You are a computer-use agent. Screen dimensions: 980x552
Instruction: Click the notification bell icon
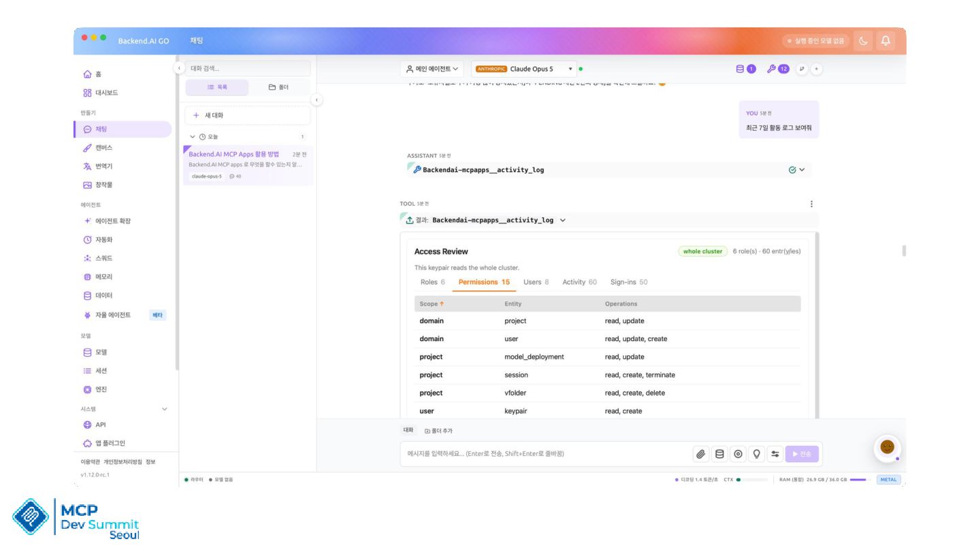click(885, 41)
